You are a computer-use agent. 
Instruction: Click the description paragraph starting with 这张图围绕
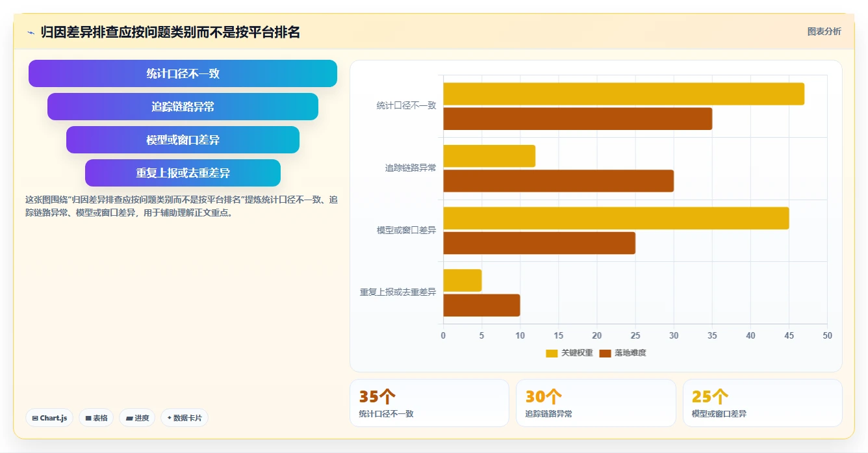coord(181,206)
